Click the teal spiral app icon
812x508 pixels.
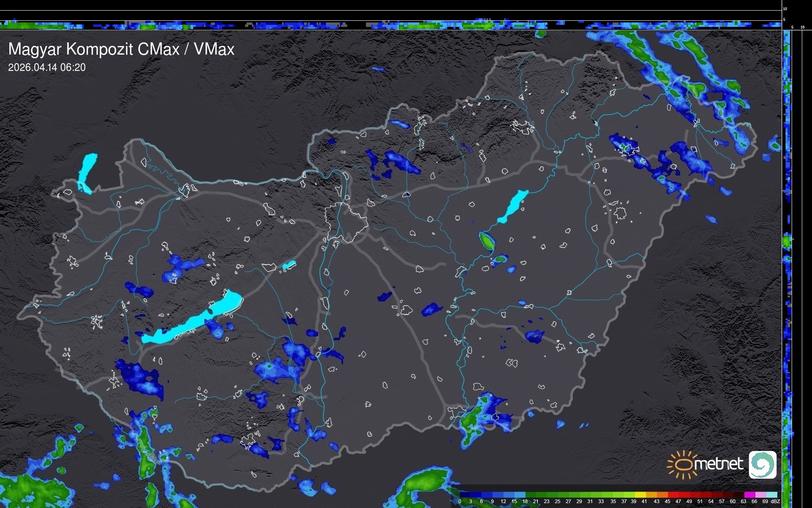[x=762, y=464]
